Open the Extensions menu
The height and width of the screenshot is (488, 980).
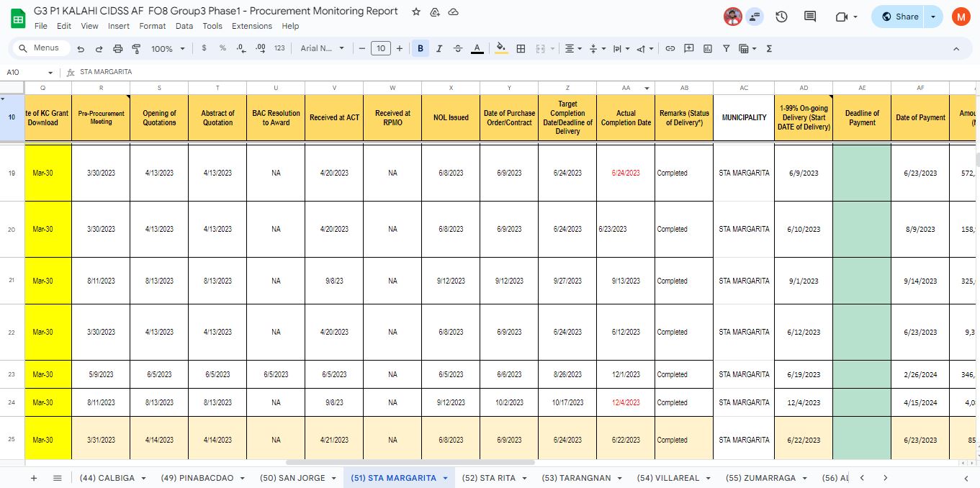point(252,26)
